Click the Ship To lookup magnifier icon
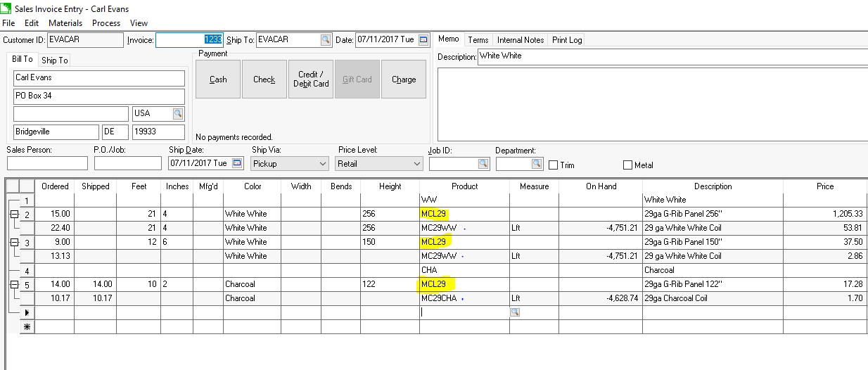 point(326,40)
